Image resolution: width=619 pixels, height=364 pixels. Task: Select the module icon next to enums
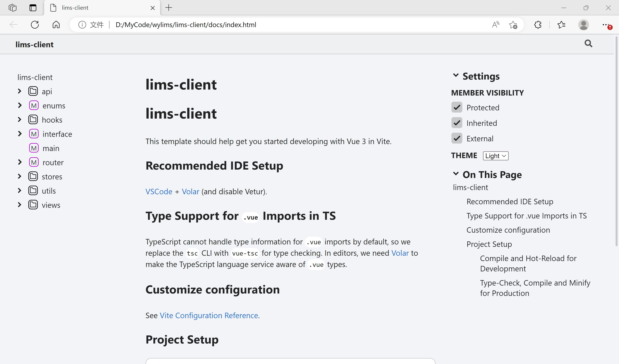coord(34,105)
